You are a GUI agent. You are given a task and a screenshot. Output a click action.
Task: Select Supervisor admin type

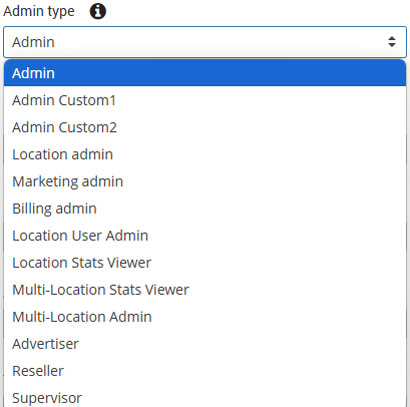tap(205, 397)
